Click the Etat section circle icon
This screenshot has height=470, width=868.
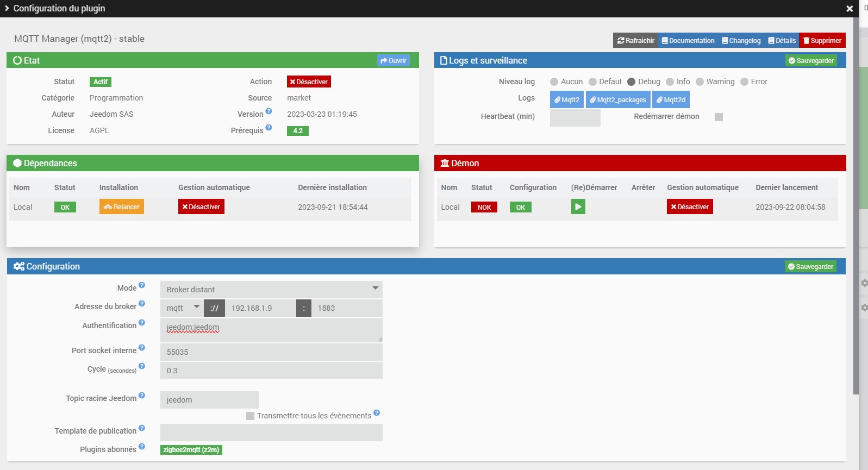pyautogui.click(x=17, y=60)
